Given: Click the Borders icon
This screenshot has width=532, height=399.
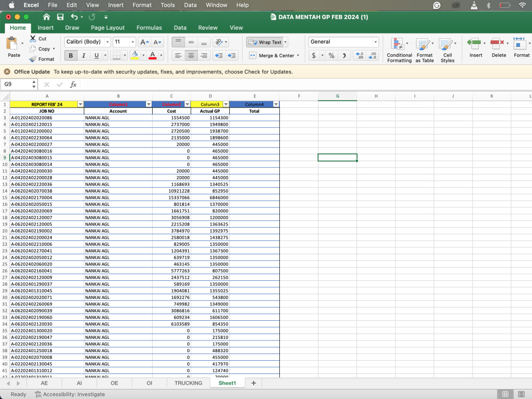Looking at the screenshot, I should 117,55.
